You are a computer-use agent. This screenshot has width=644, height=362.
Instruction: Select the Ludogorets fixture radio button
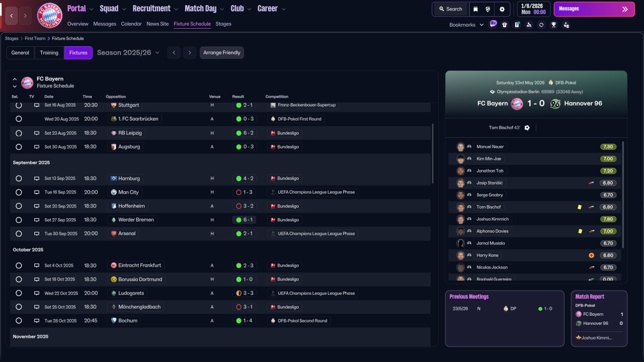tap(19, 293)
